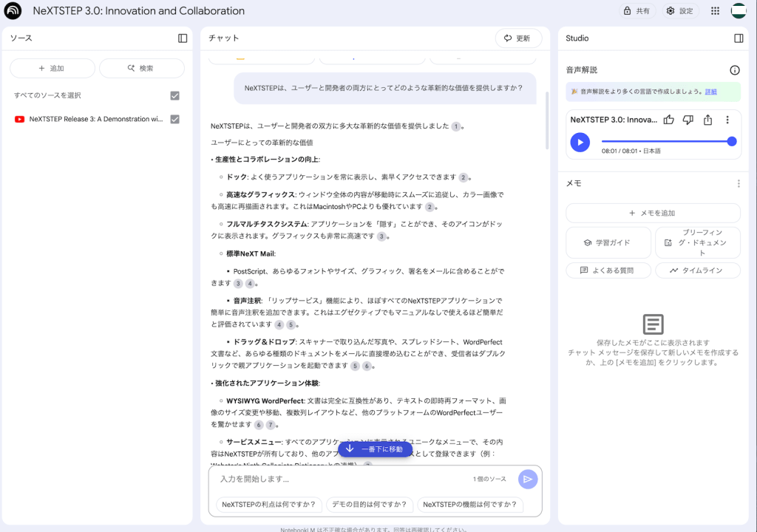
Task: Play the audio overview
Action: point(580,143)
